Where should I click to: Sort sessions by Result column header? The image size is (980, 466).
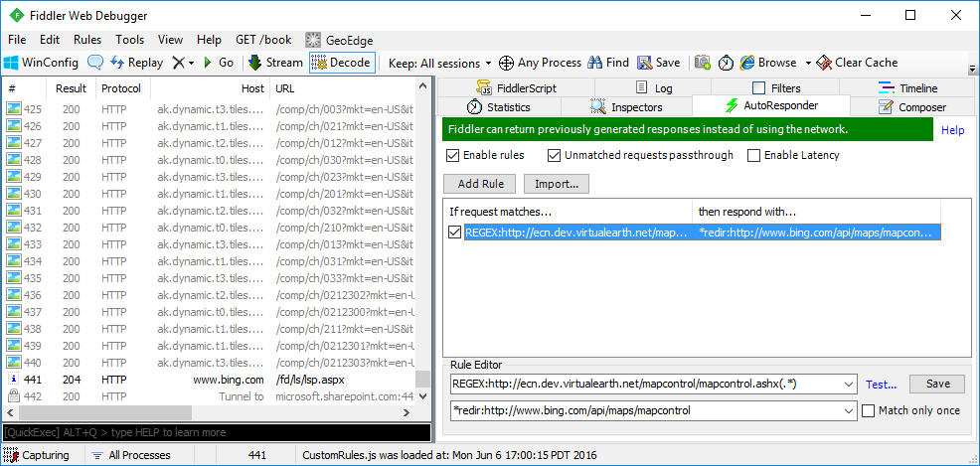point(72,88)
